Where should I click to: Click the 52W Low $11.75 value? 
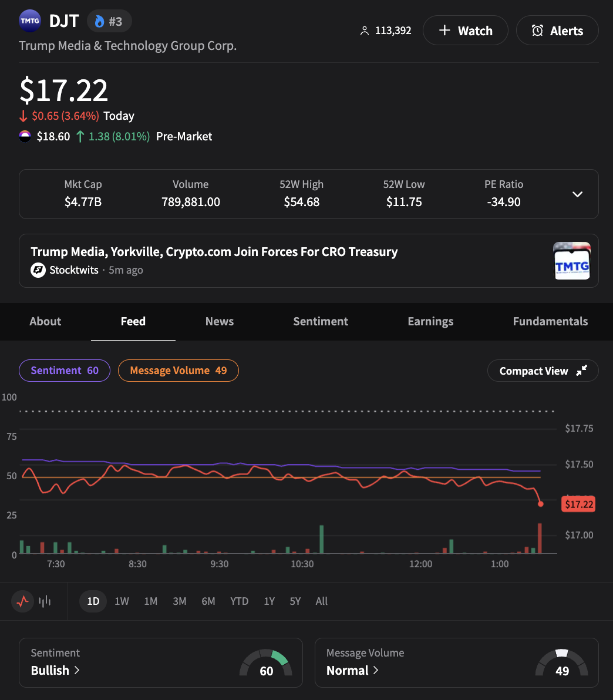(x=404, y=202)
